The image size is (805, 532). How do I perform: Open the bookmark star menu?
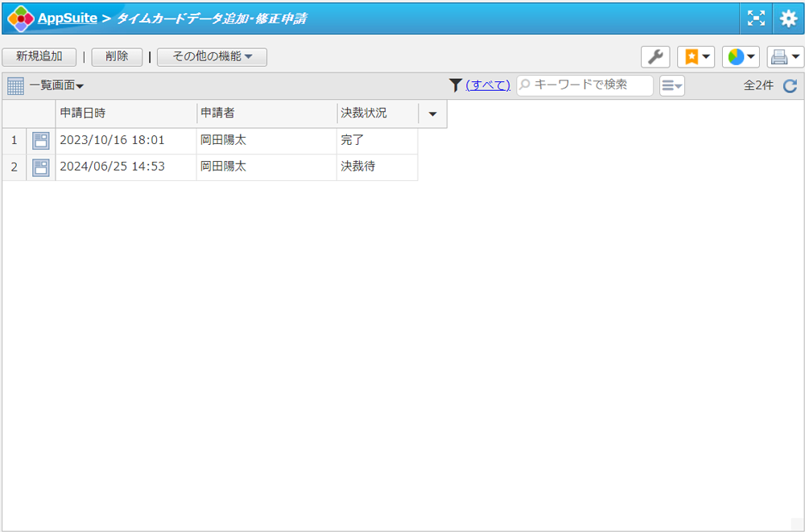pyautogui.click(x=696, y=57)
